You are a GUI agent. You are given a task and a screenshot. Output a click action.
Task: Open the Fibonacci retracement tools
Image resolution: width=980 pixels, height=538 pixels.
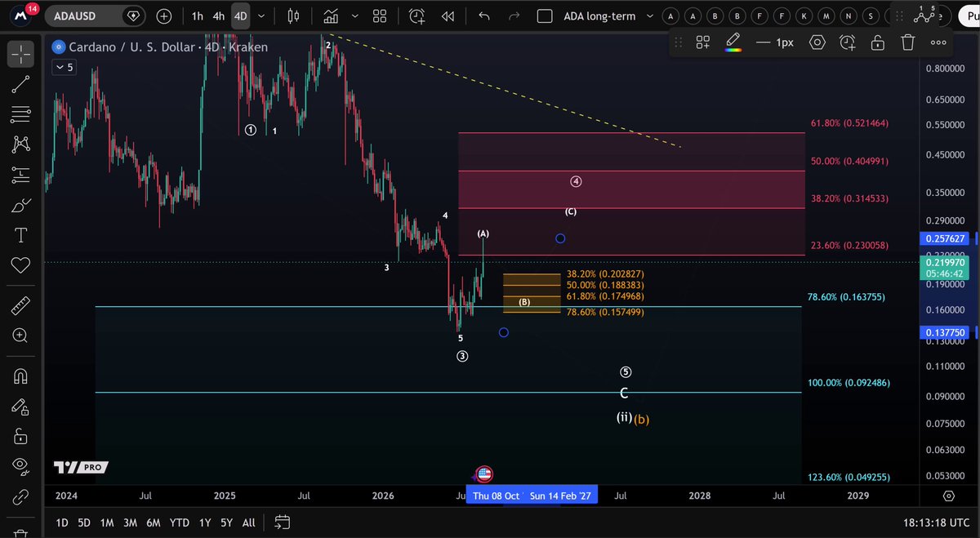point(20,113)
